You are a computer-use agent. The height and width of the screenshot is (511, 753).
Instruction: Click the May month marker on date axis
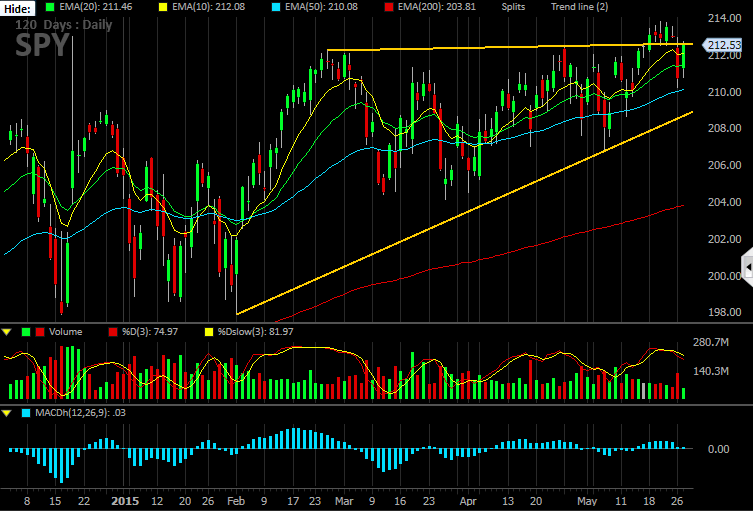pyautogui.click(x=587, y=501)
